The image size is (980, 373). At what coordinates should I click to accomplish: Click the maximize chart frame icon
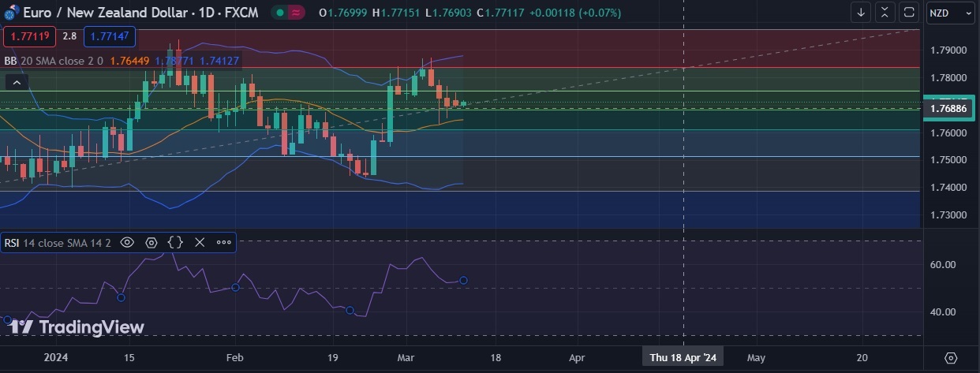click(909, 13)
